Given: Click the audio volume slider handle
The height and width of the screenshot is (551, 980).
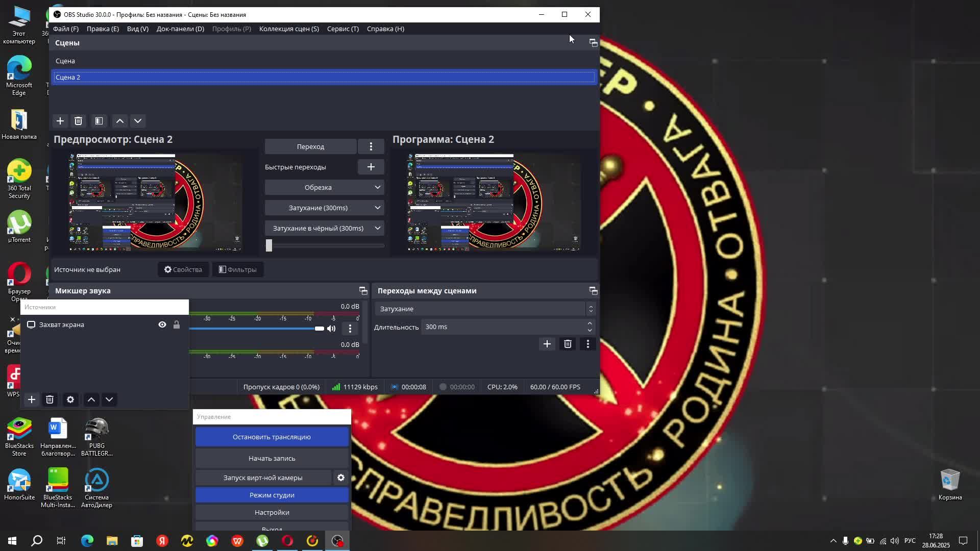Looking at the screenshot, I should 320,329.
